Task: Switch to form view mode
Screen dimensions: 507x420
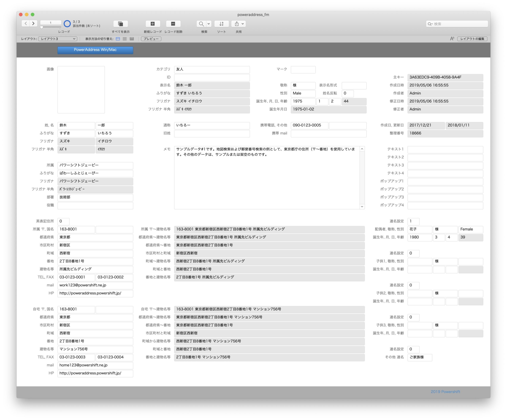Action: tap(118, 39)
